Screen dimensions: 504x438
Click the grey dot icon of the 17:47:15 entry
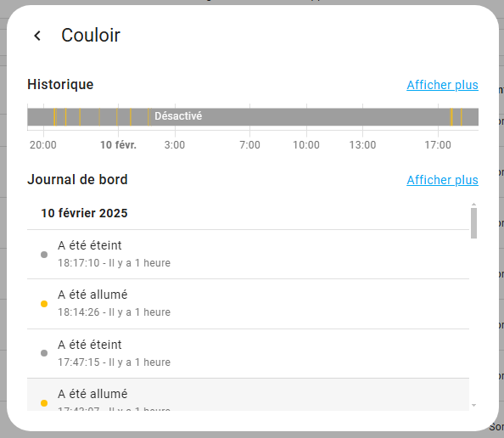tap(44, 353)
